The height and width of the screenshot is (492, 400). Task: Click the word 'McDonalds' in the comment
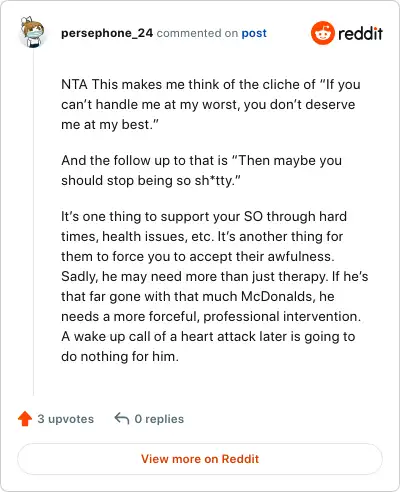coord(276,296)
